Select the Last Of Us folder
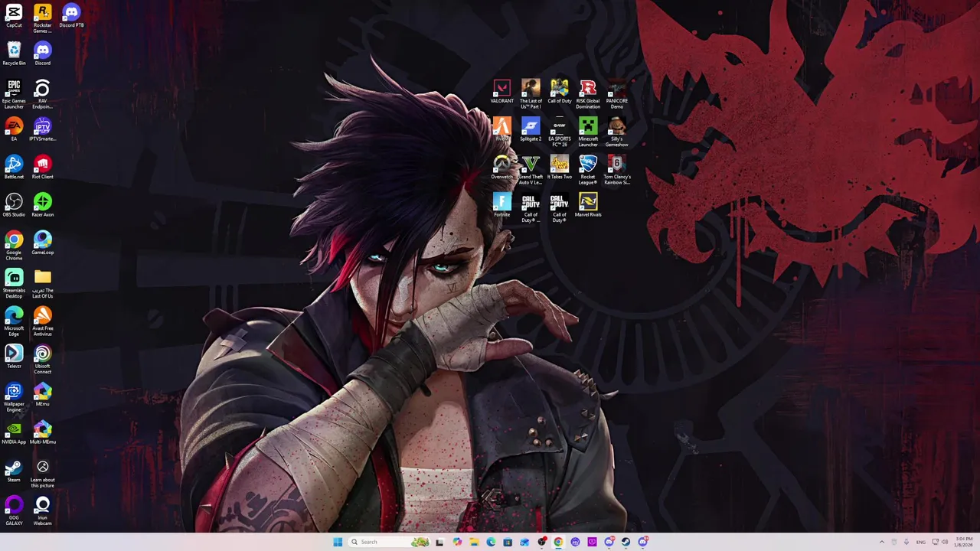 [x=43, y=284]
